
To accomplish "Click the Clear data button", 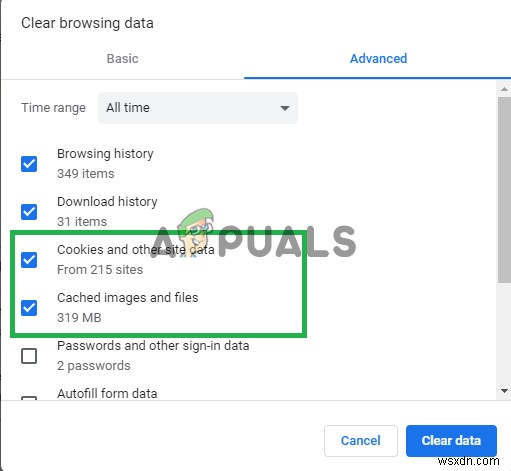I will (x=451, y=441).
